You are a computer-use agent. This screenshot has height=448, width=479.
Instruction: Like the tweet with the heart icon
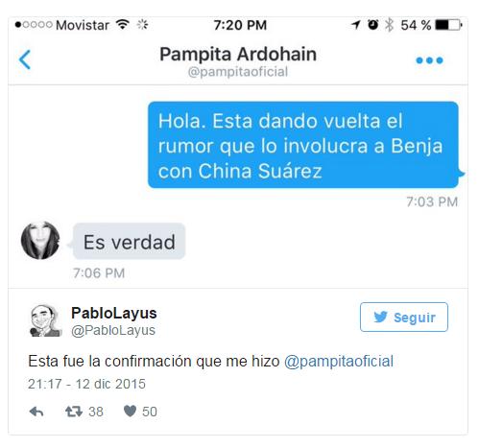pyautogui.click(x=130, y=412)
